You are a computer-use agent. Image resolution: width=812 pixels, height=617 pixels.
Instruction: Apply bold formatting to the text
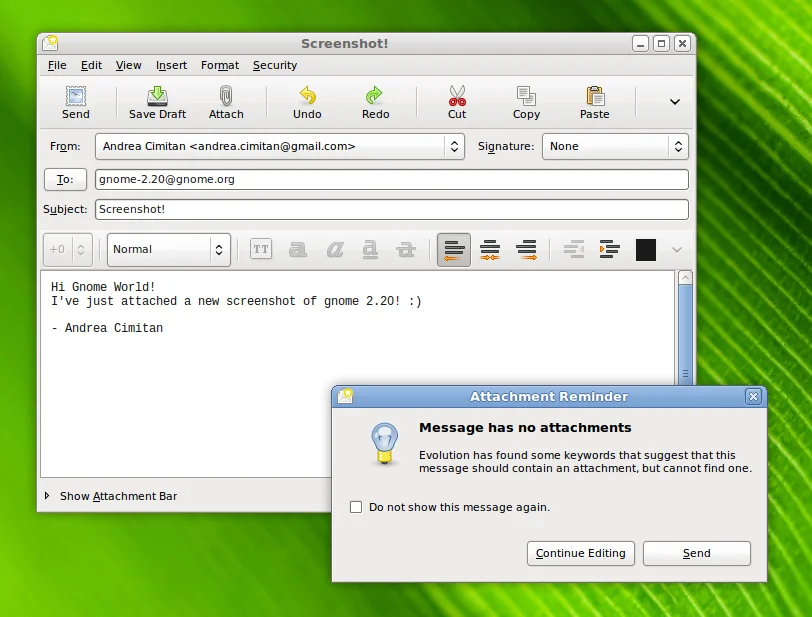297,249
